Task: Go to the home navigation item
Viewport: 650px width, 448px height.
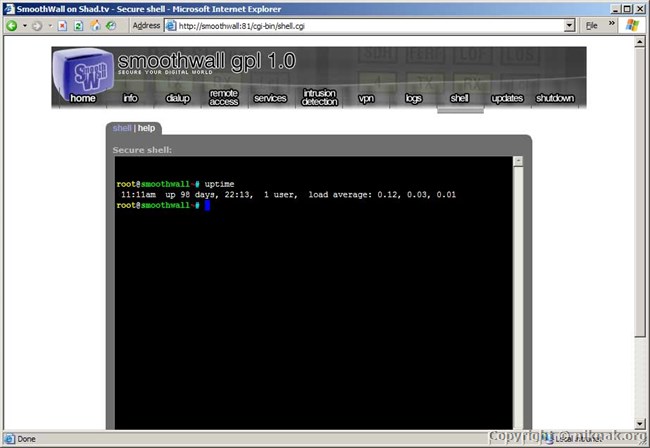Action: (x=82, y=98)
